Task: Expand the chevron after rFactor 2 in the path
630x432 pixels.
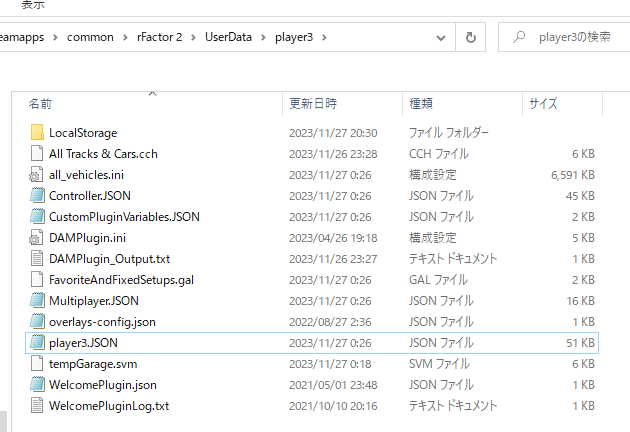Action: coord(193,37)
